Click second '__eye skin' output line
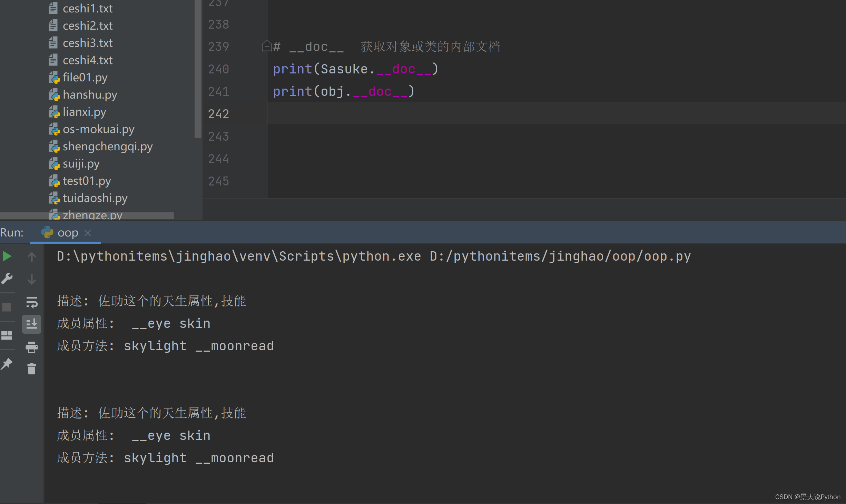This screenshot has height=504, width=846. [x=134, y=435]
